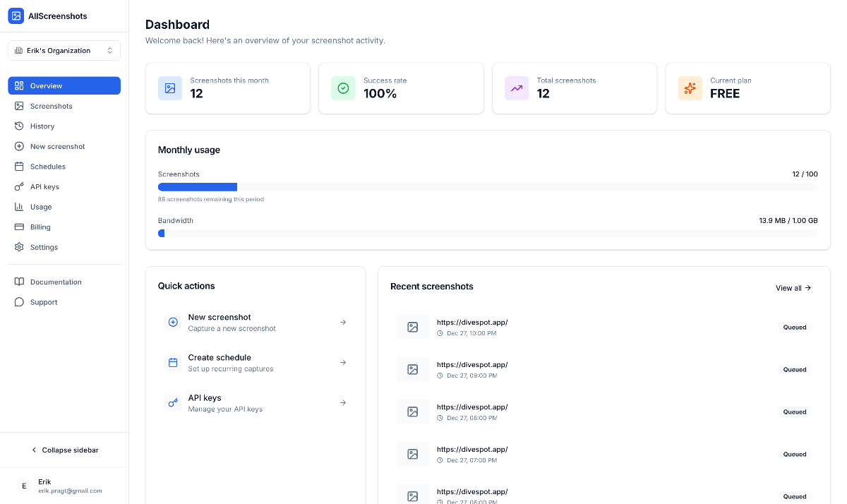The height and width of the screenshot is (504, 847).
Task: Go to History in the sidebar
Action: click(42, 126)
